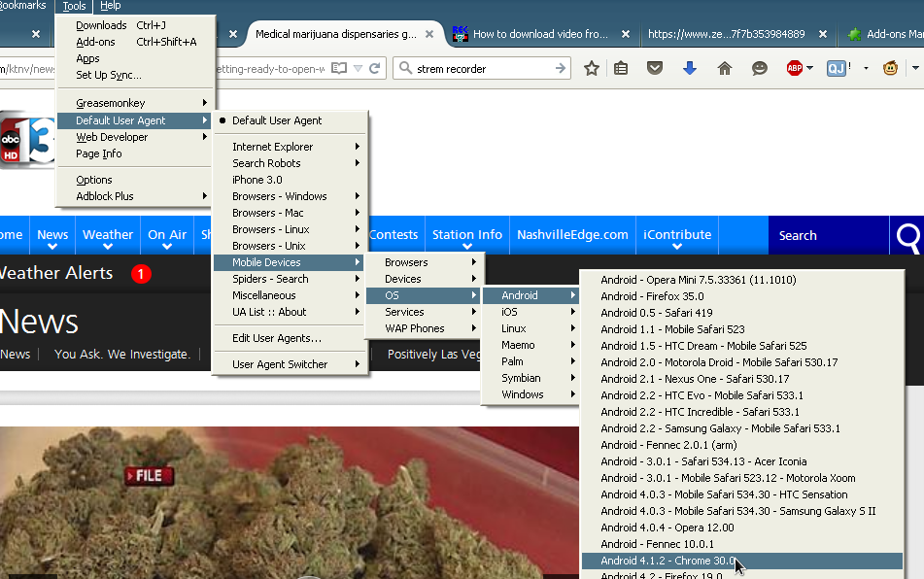Viewport: 924px width, 579px height.
Task: Click the site Search input field
Action: pyautogui.click(x=829, y=236)
